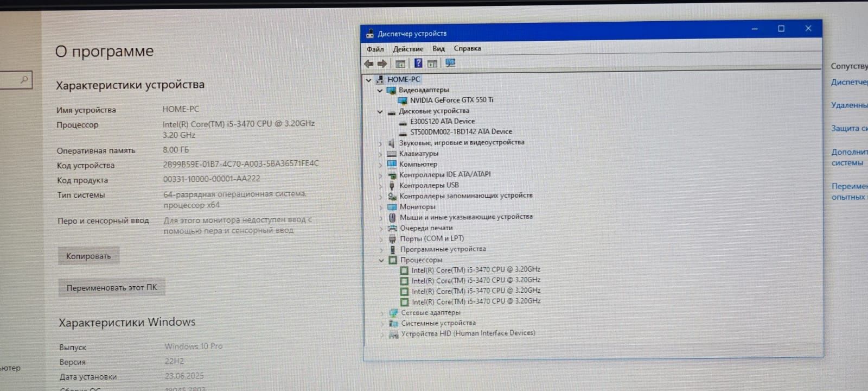Viewport: 868px width, 391px height.
Task: Click the forward arrow in Device Manager toolbar
Action: coord(382,64)
